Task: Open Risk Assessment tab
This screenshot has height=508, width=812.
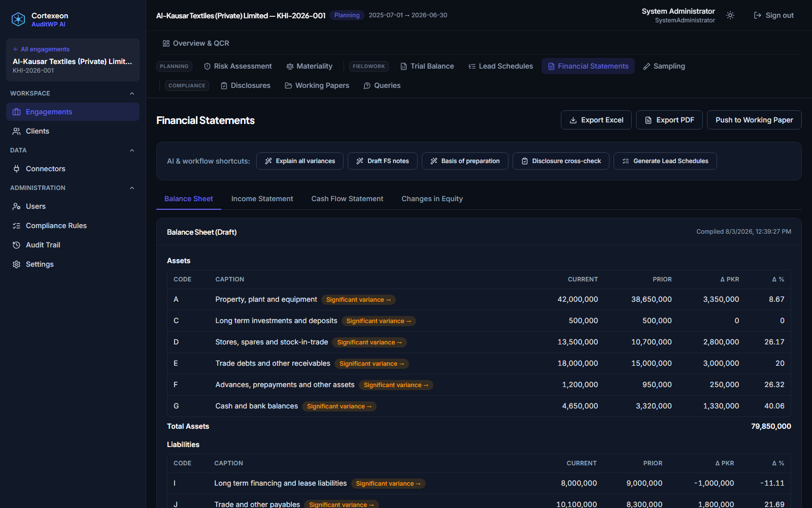Action: click(238, 66)
